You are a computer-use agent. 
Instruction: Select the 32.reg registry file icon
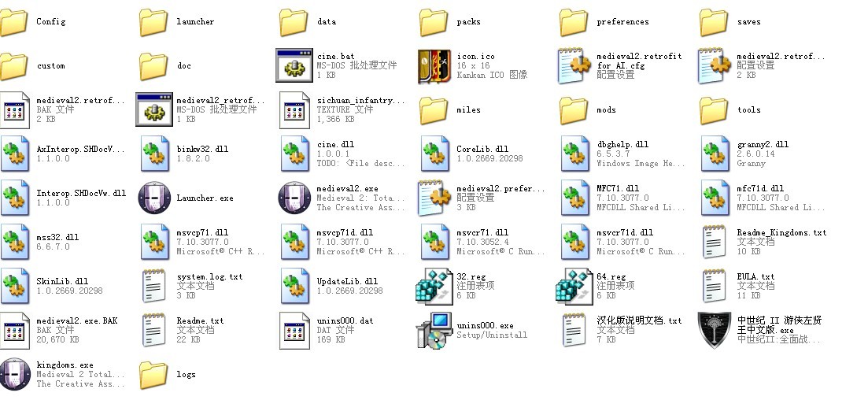[x=434, y=287]
